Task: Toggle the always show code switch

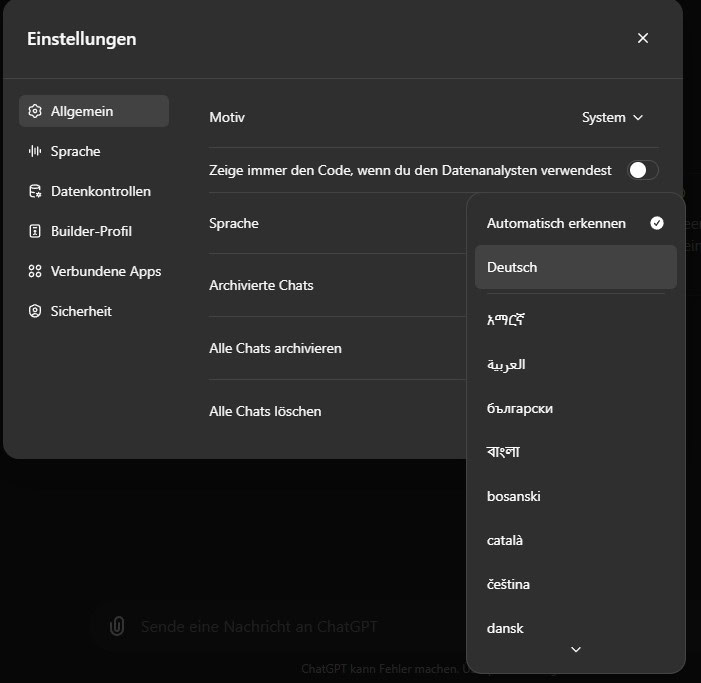Action: [642, 170]
